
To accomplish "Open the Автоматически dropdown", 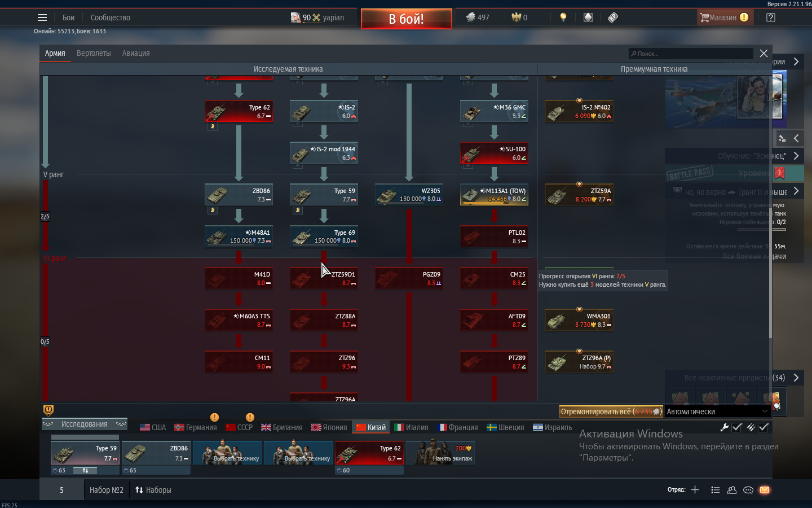I will click(717, 411).
